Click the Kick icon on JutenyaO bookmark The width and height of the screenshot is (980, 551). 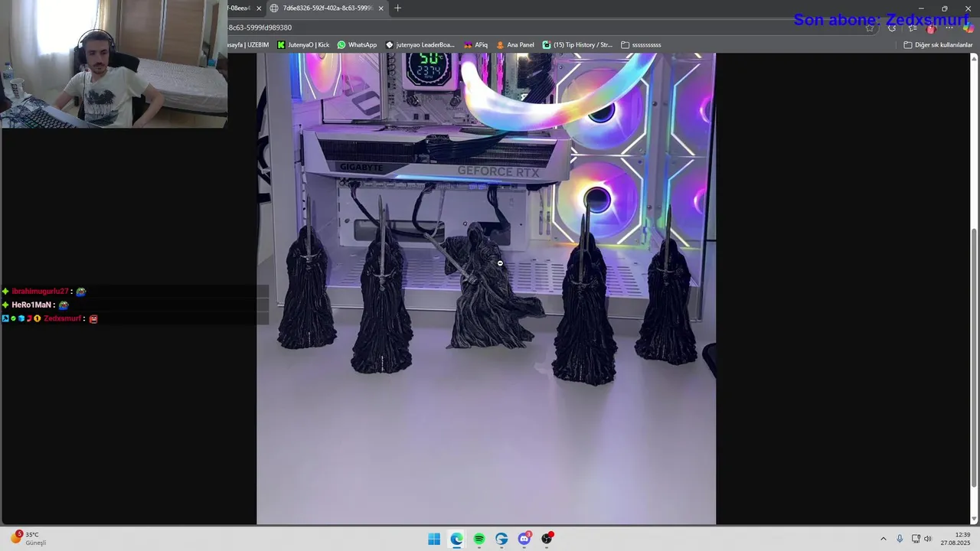tap(281, 45)
